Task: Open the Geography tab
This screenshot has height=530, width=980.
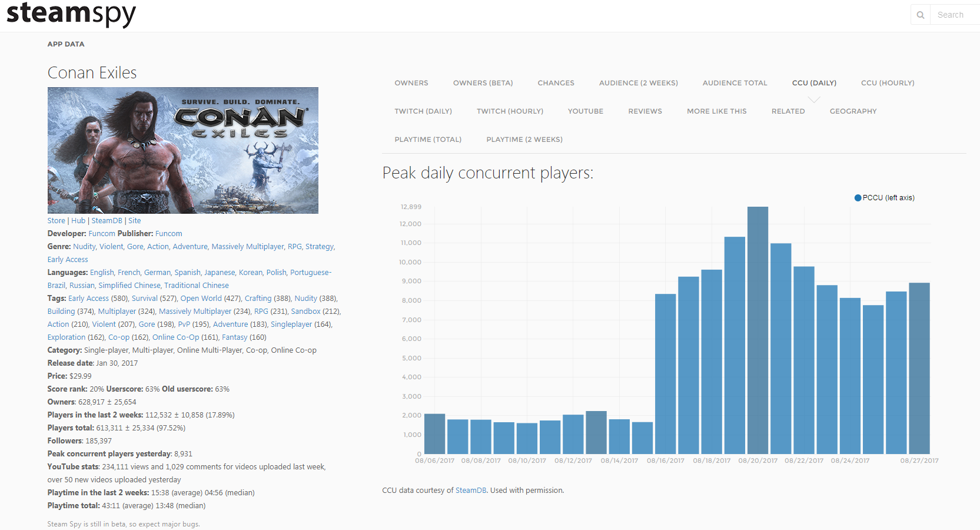Action: (853, 111)
